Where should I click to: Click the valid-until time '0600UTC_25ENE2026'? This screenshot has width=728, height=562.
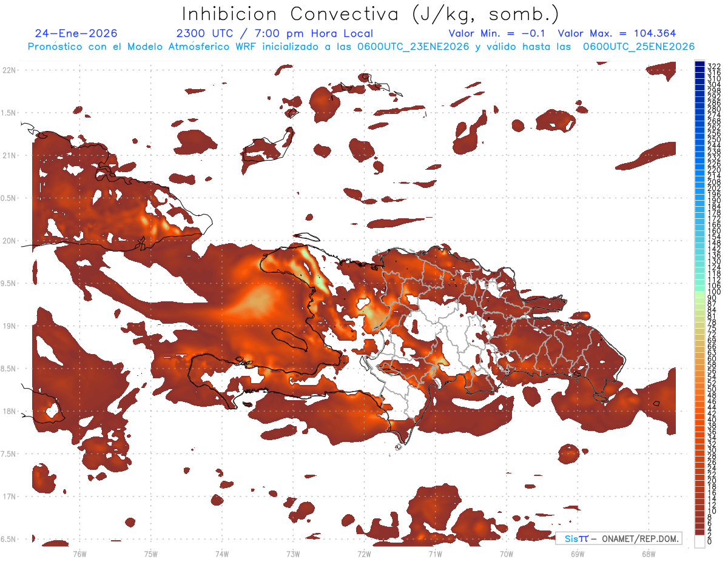click(639, 47)
